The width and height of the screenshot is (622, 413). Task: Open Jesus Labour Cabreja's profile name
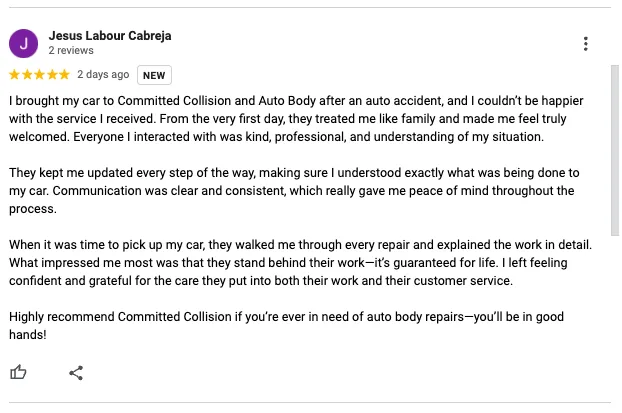(x=110, y=36)
